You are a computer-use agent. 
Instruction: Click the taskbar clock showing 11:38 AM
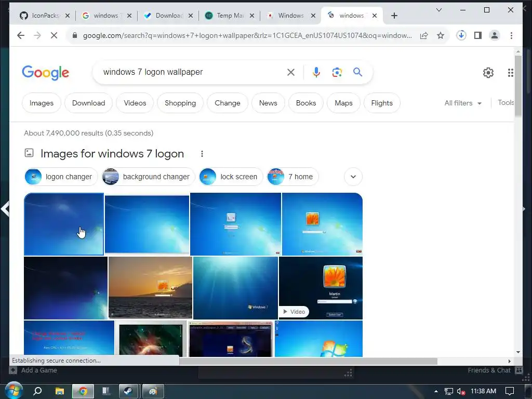(x=483, y=391)
